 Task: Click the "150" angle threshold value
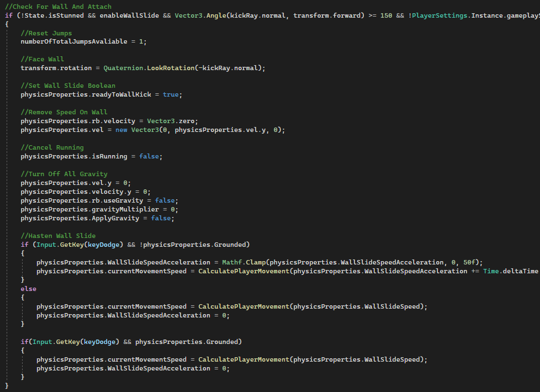386,15
